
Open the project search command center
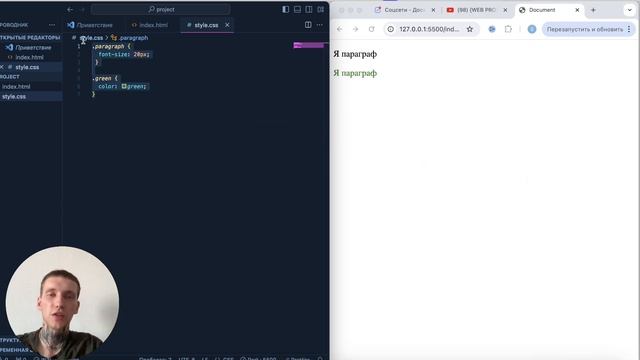[160, 9]
